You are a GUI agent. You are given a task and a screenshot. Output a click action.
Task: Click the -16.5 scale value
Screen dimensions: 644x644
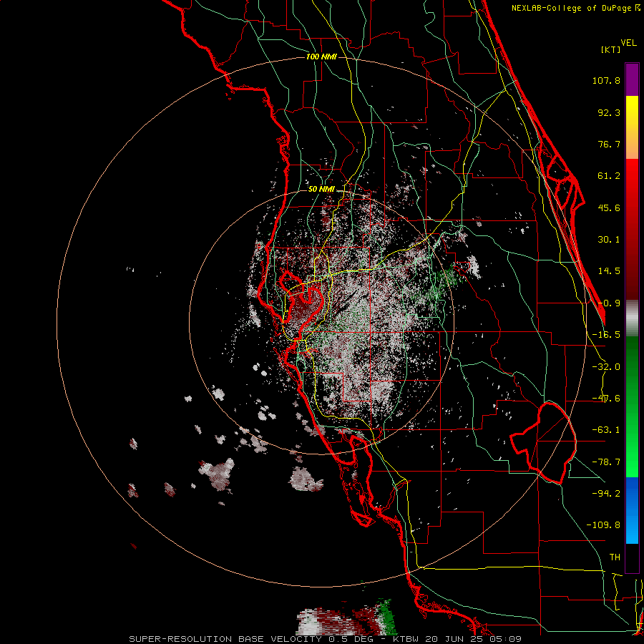point(606,335)
